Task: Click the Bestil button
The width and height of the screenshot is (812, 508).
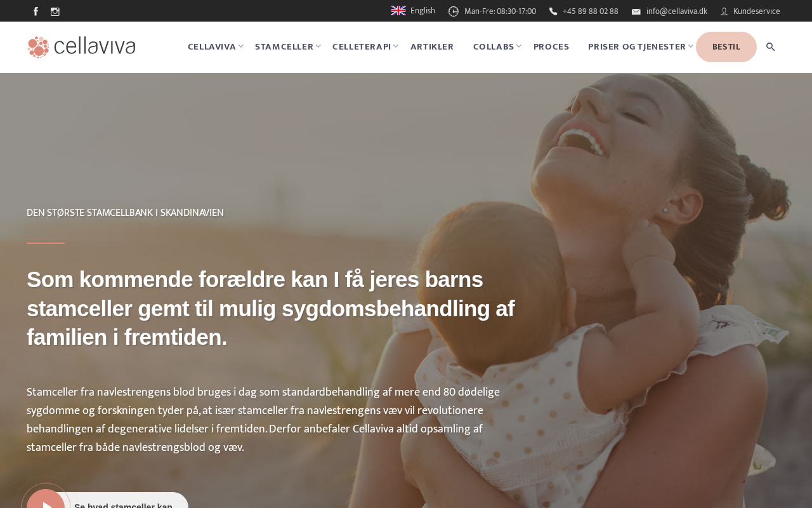Action: [726, 47]
